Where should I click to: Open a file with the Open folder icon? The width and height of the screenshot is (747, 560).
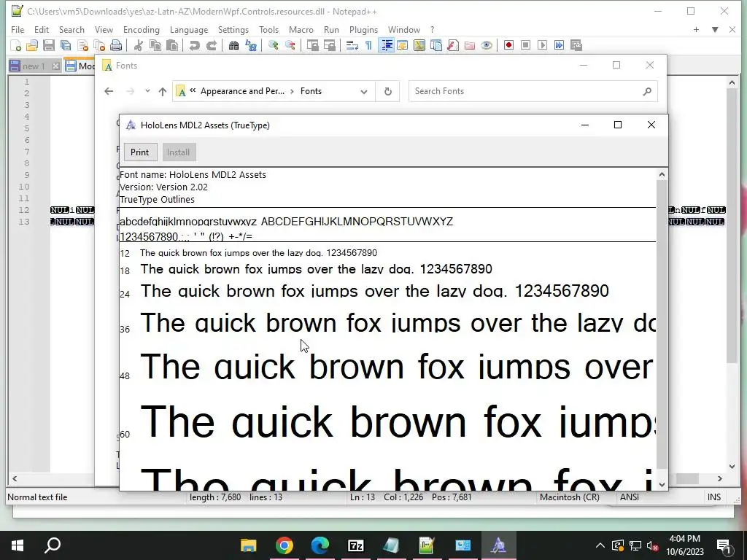pos(32,45)
